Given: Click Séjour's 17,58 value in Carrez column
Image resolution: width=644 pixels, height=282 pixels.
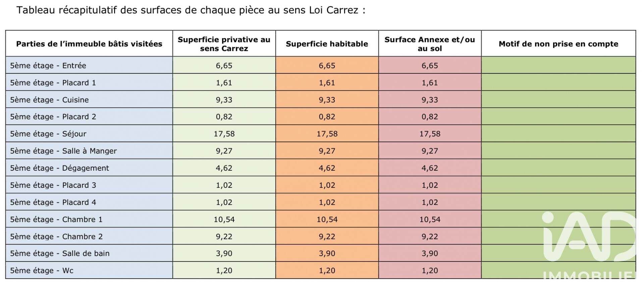Looking at the screenshot, I should 224,134.
